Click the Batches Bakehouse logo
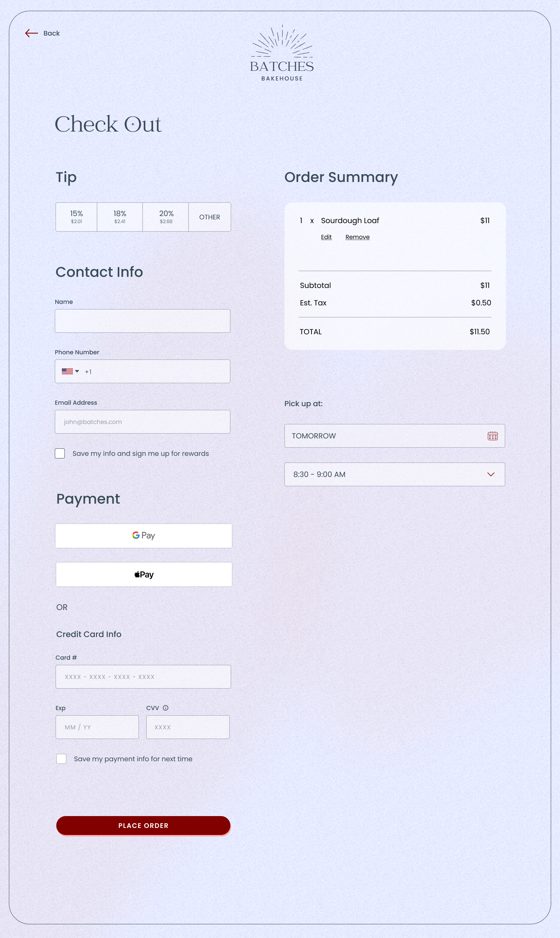 pos(282,53)
